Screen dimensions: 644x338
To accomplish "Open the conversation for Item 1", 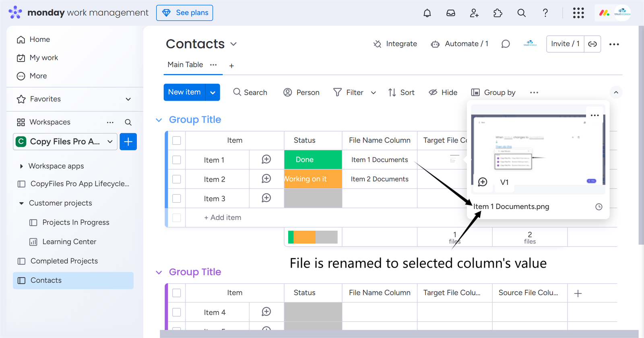I will click(x=266, y=159).
